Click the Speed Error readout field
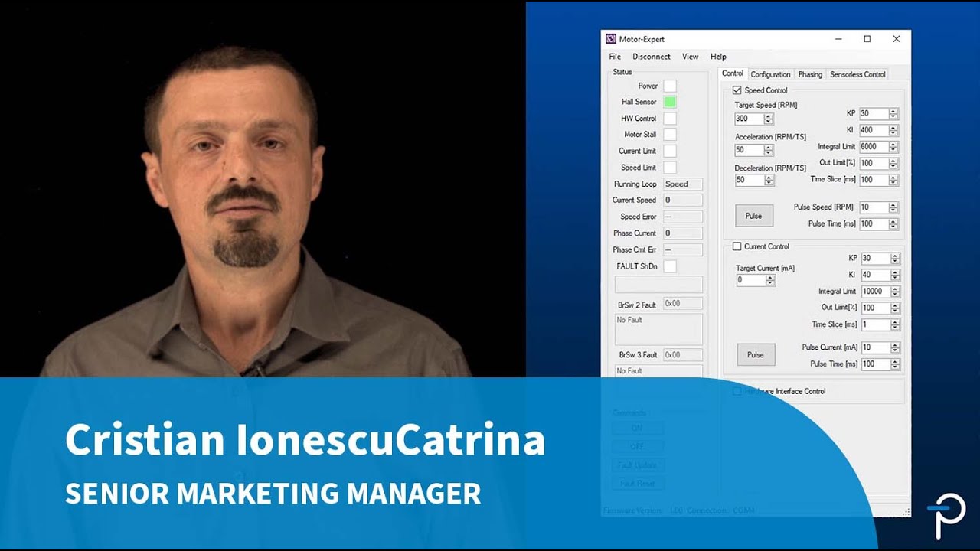Screen dimensions: 980x551 [x=683, y=217]
